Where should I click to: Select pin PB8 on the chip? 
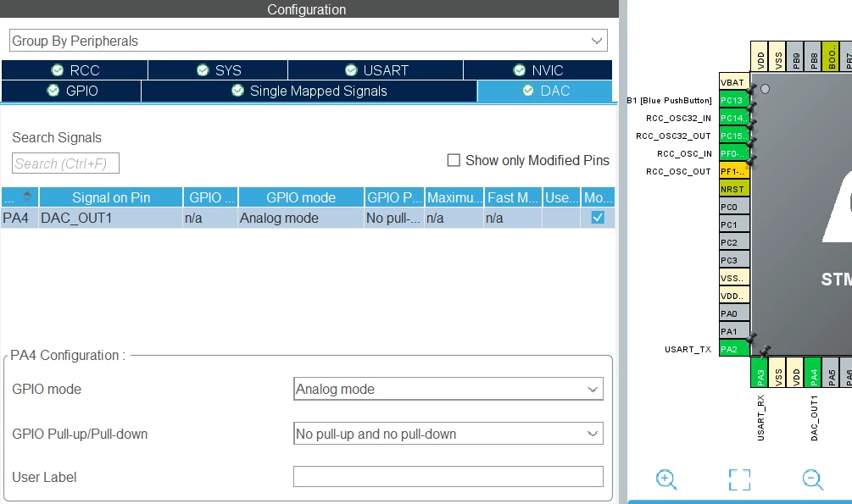tap(813, 57)
